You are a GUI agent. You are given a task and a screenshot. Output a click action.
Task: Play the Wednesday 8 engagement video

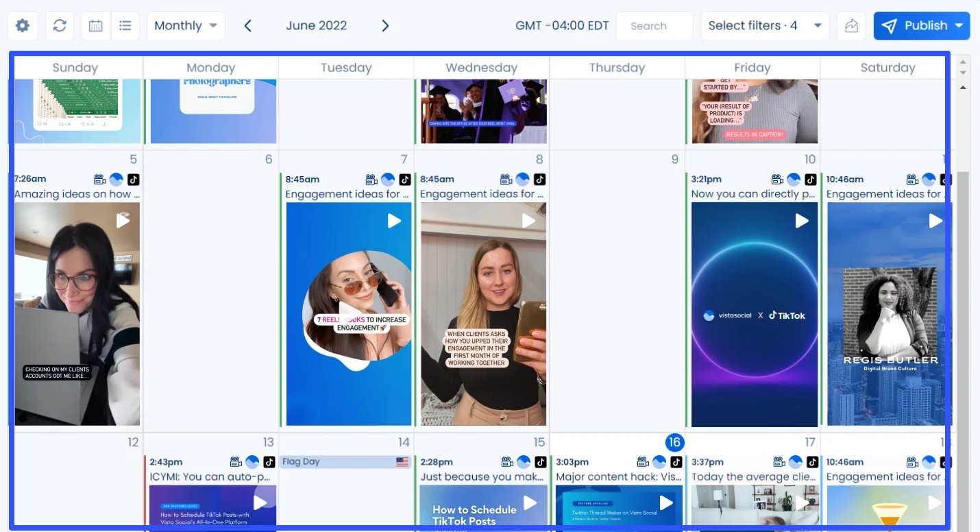pos(528,221)
